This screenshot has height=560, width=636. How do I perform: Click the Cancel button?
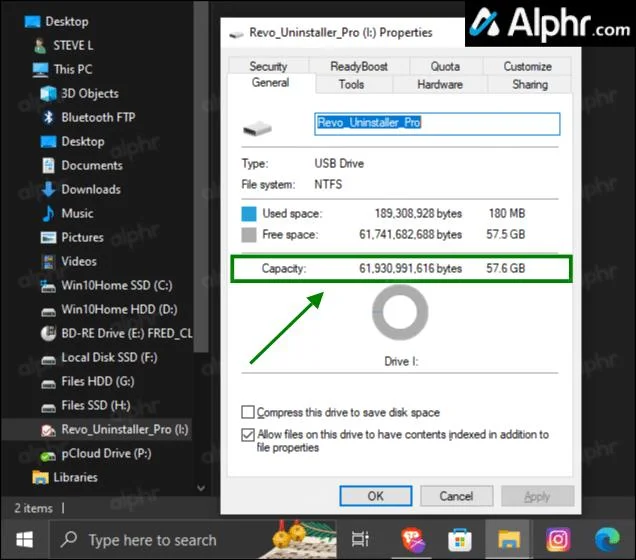(x=456, y=496)
